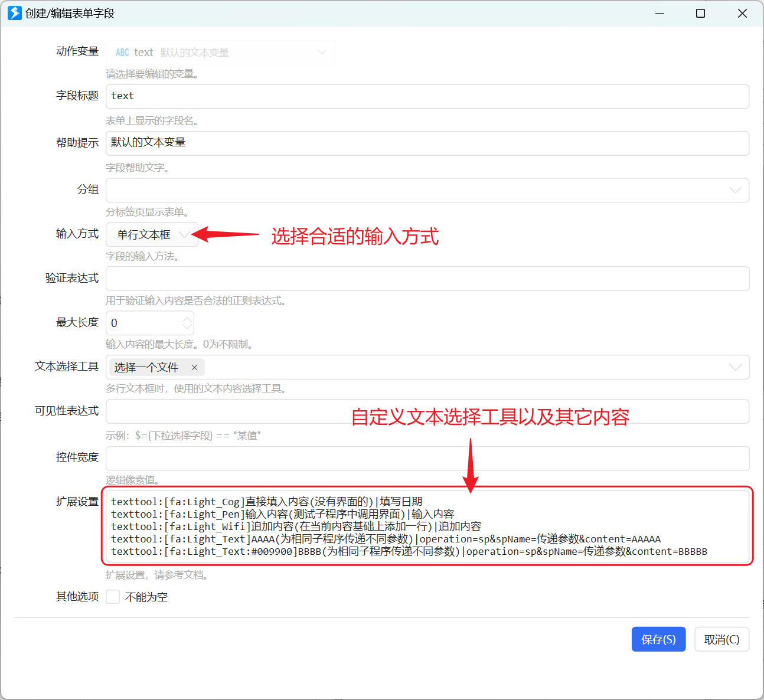Click the 字段帮助文字。 hint text
The image size is (764, 700).
139,168
